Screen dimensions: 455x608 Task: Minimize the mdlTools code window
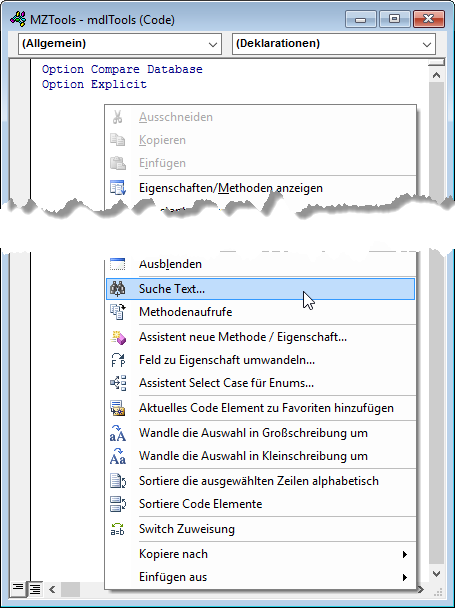361,19
